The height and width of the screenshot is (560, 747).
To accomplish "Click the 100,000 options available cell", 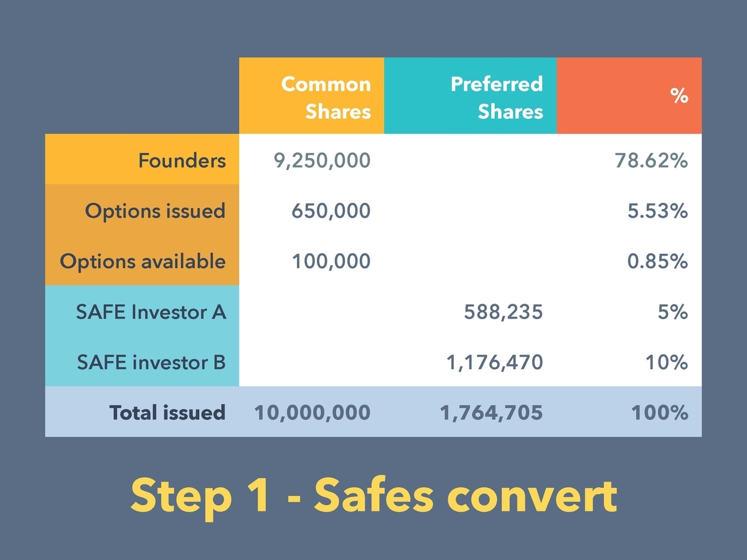I will [332, 261].
